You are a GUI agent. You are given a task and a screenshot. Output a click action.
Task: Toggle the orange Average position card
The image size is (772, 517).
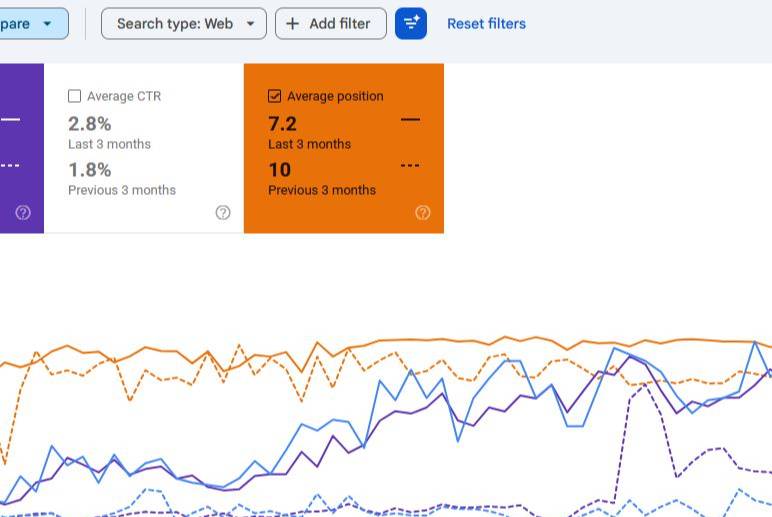point(344,148)
